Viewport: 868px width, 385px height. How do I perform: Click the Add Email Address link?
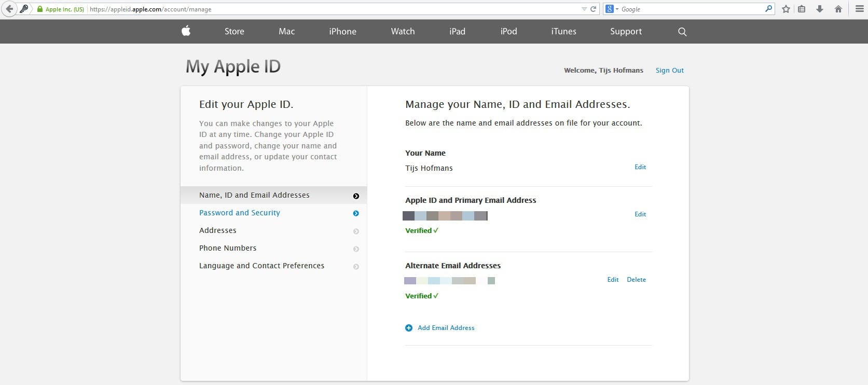click(446, 328)
